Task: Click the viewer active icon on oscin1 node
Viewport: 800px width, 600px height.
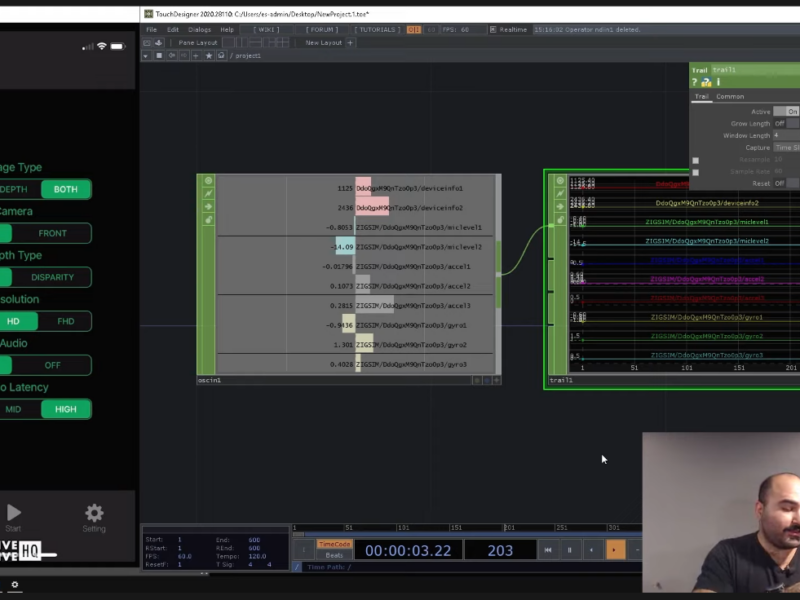Action: [209, 181]
